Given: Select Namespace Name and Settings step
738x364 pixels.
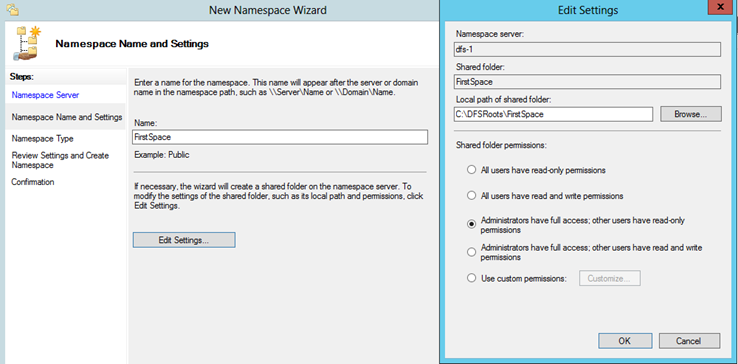Looking at the screenshot, I should 67,117.
